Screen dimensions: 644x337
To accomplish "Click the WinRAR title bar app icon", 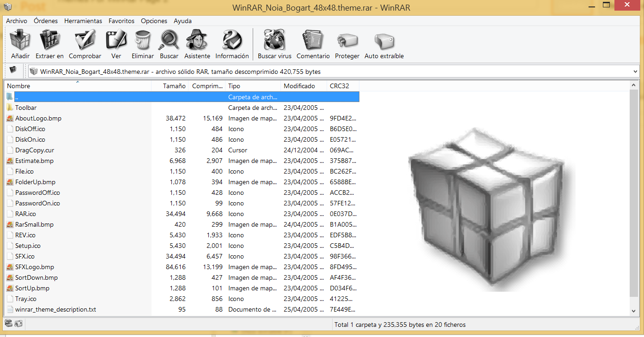I will click(8, 6).
